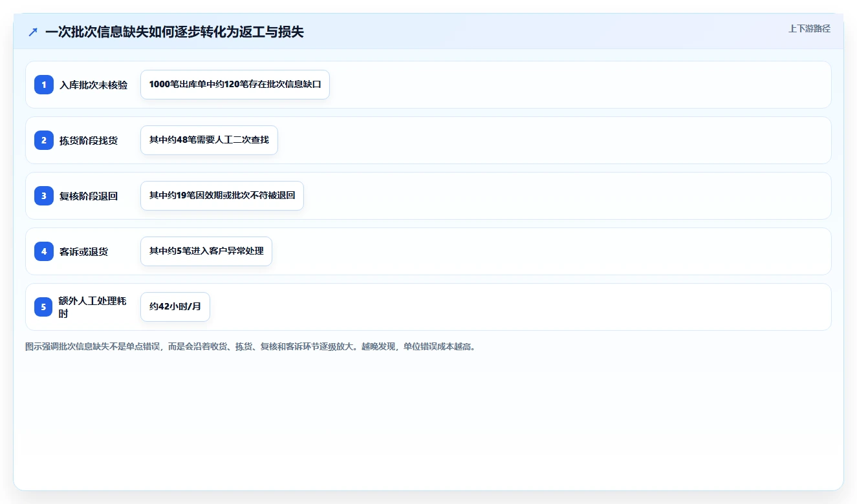Select step number 5 badge
Screen dimensions: 857x504
pyautogui.click(x=44, y=307)
